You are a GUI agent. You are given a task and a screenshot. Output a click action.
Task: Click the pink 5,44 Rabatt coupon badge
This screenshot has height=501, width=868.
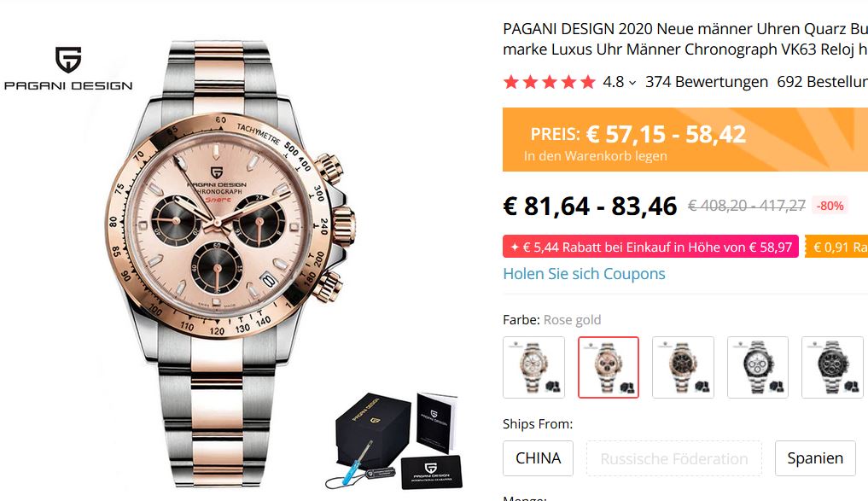pos(650,247)
